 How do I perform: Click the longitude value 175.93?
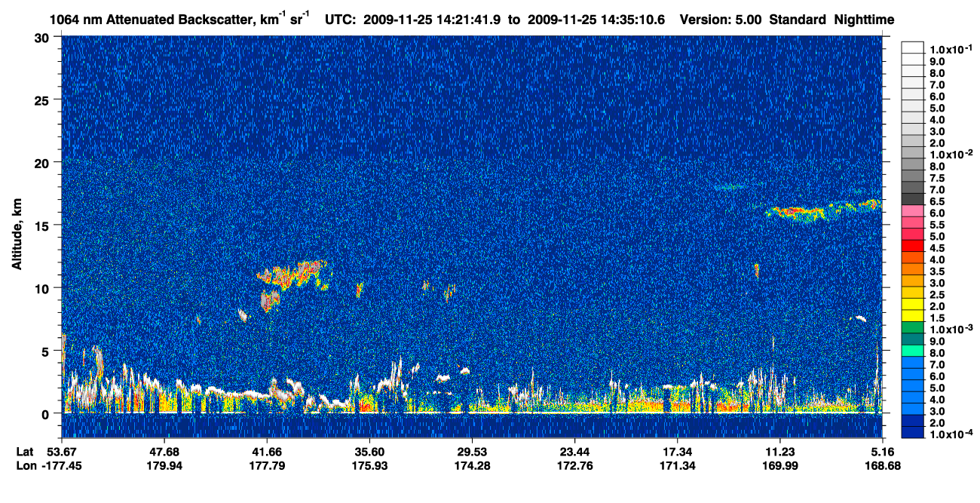point(369,465)
